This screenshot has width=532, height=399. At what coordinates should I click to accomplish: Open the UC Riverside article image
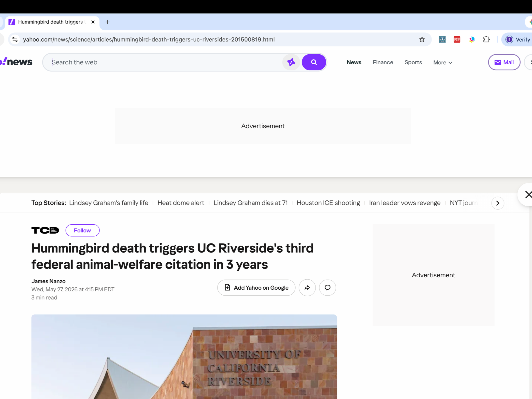point(184,357)
